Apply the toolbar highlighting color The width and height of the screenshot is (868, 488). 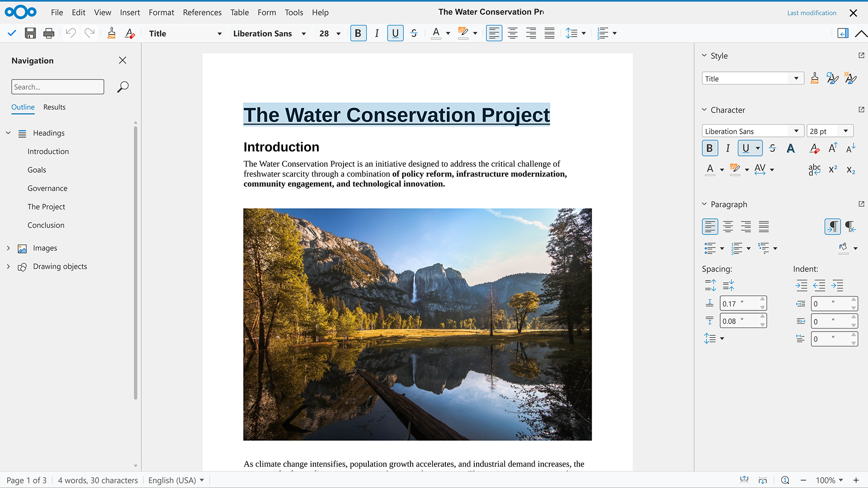(x=463, y=33)
